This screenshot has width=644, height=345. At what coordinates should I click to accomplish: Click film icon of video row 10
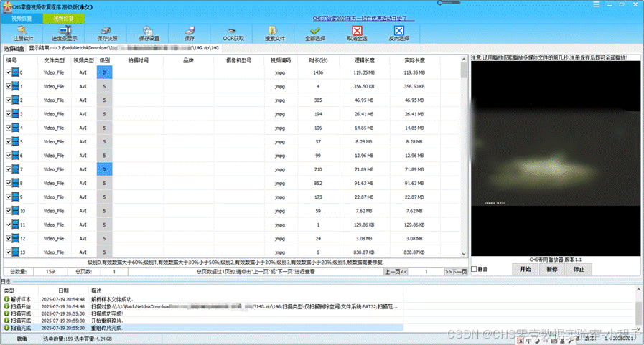(x=16, y=211)
